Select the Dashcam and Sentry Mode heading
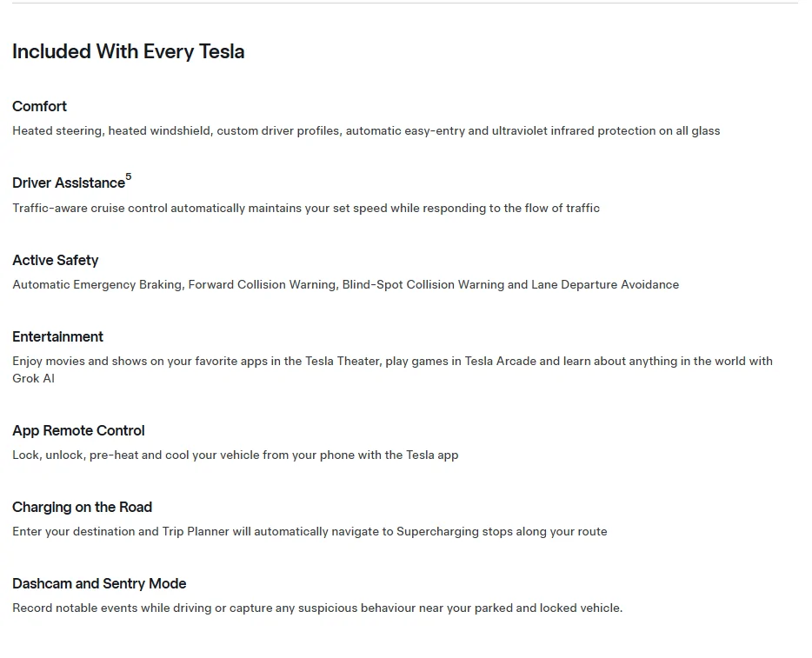The image size is (812, 658). pyautogui.click(x=99, y=583)
